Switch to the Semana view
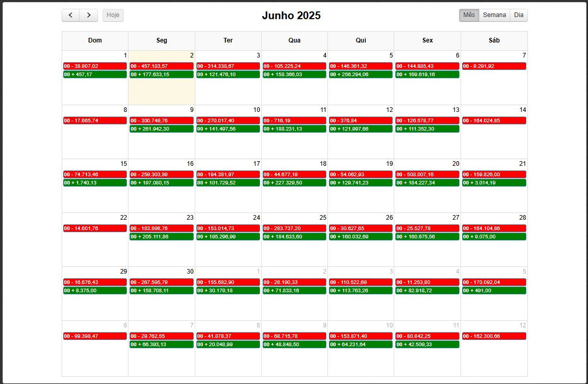The width and height of the screenshot is (588, 384). (494, 16)
